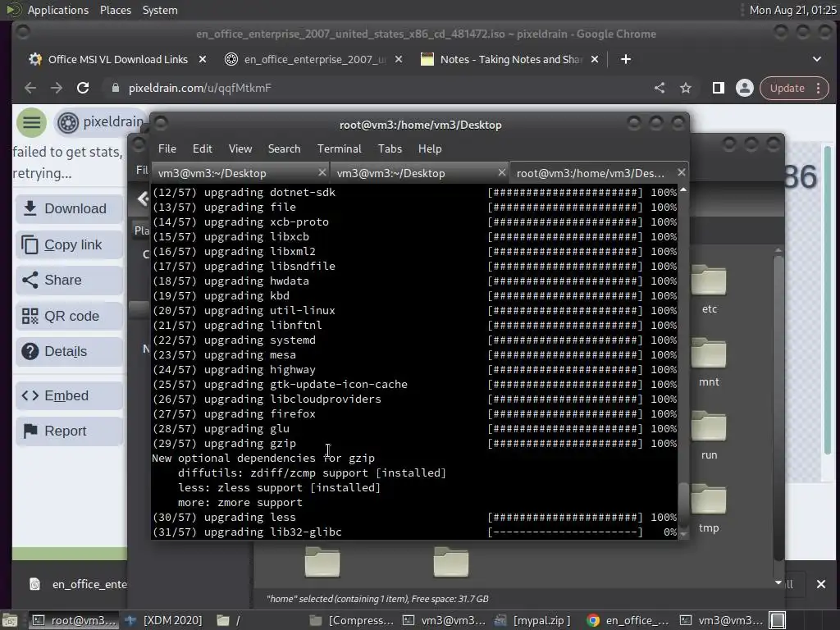Open Chrome three-dot menu
Image resolution: width=840 pixels, height=630 pixels.
point(819,88)
